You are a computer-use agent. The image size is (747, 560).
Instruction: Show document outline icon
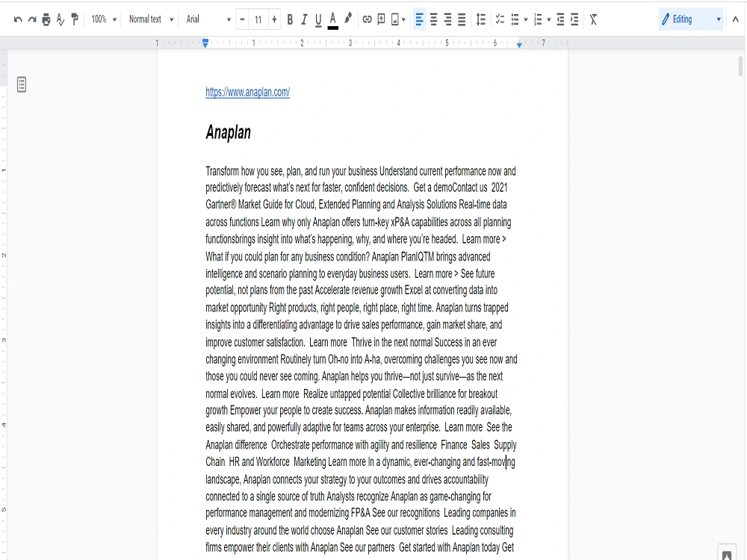(x=22, y=85)
